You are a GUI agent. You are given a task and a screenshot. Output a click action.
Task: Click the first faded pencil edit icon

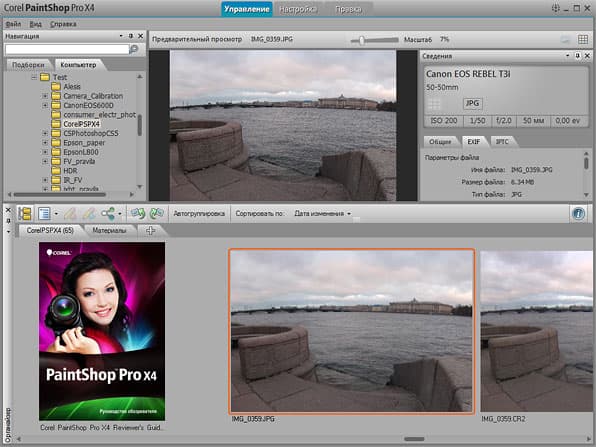coord(70,214)
